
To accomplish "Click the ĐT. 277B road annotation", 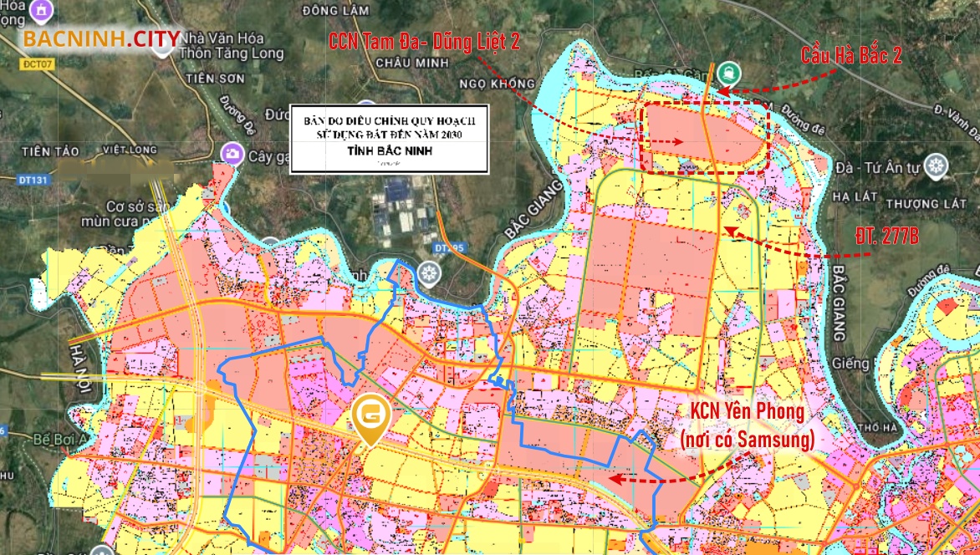I will [x=887, y=237].
